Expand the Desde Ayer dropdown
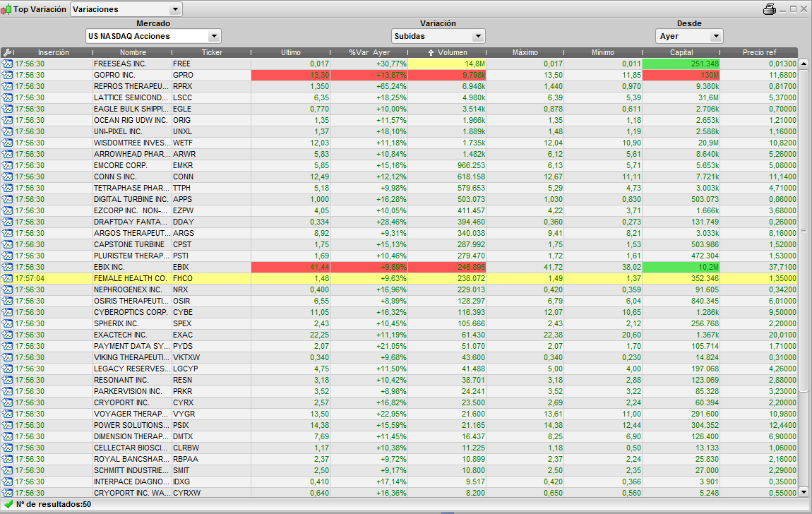The width and height of the screenshot is (812, 514). tap(689, 36)
